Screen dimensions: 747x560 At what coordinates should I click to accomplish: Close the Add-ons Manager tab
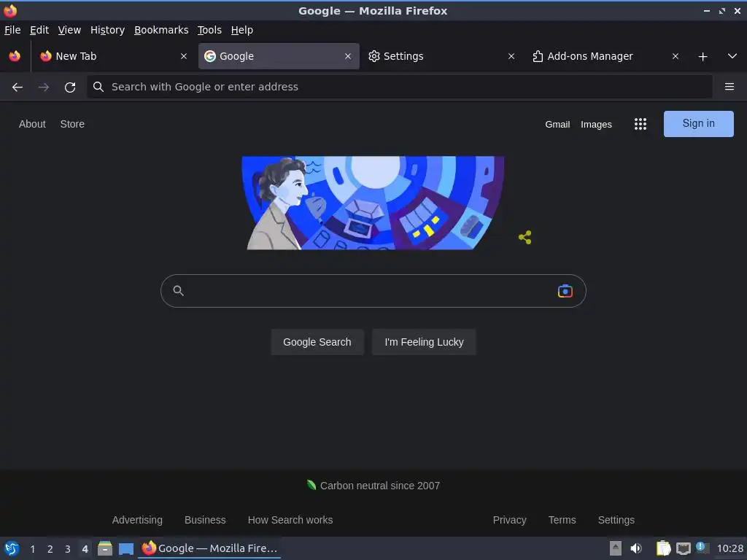click(x=675, y=56)
